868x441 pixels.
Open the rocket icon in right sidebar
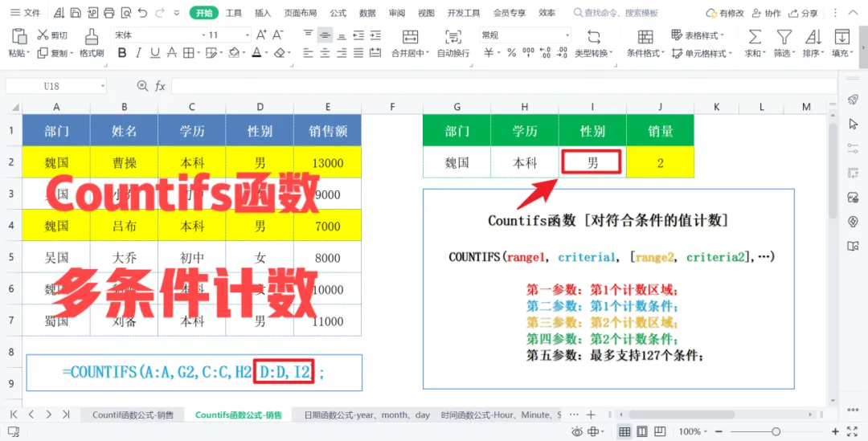click(853, 100)
